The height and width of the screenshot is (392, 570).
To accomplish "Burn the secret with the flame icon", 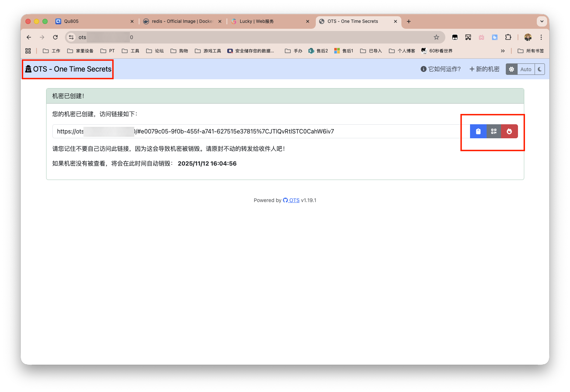I will (x=509, y=131).
